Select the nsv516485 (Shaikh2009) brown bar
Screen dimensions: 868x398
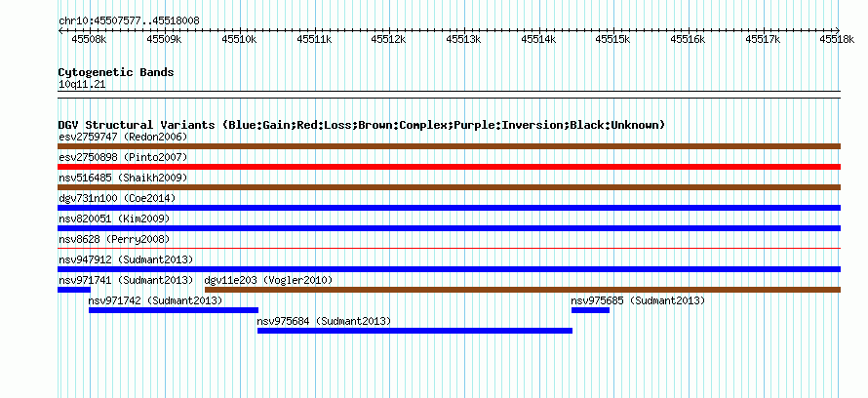click(x=449, y=187)
